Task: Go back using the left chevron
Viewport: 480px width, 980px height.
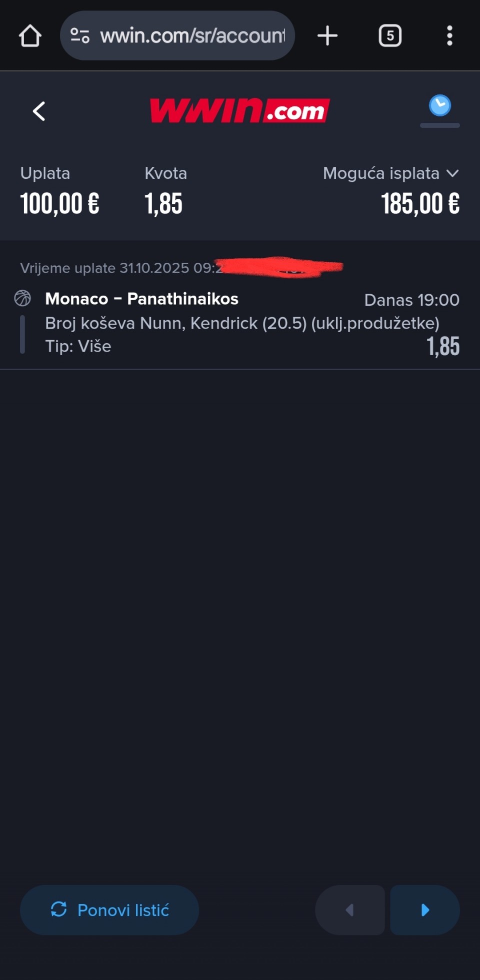Action: coord(39,111)
